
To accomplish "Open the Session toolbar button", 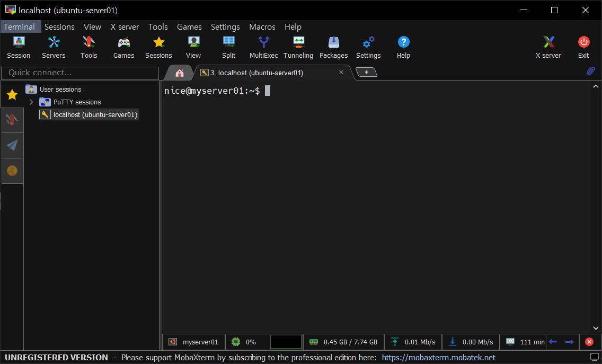I will [19, 47].
